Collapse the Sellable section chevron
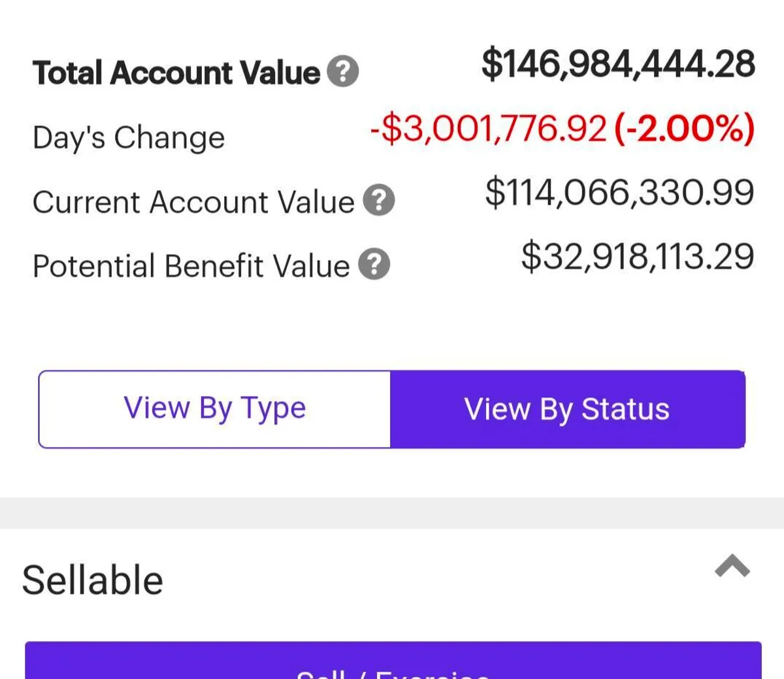 (732, 566)
